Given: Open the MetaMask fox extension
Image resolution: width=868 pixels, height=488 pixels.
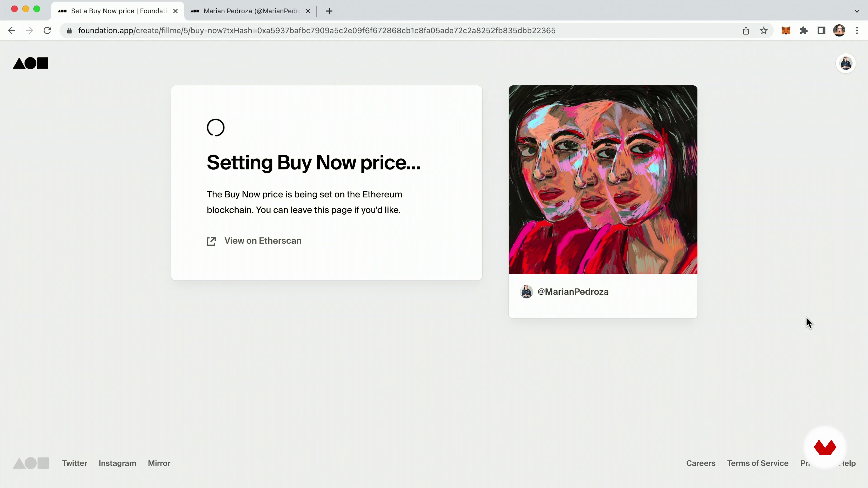Looking at the screenshot, I should tap(786, 31).
